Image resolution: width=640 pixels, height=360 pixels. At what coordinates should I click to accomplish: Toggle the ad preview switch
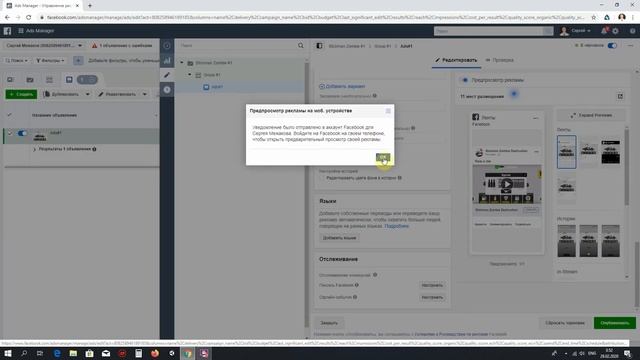pyautogui.click(x=464, y=80)
